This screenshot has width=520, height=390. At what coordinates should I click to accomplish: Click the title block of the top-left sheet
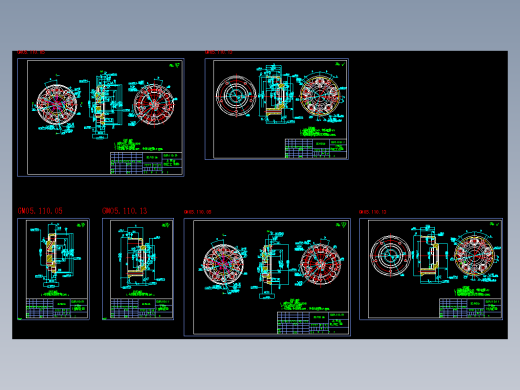click(146, 163)
